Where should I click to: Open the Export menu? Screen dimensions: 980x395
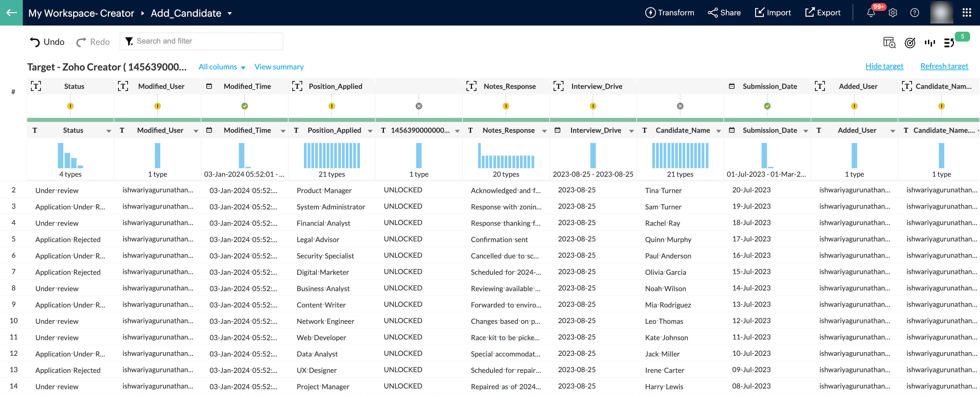click(x=822, y=13)
